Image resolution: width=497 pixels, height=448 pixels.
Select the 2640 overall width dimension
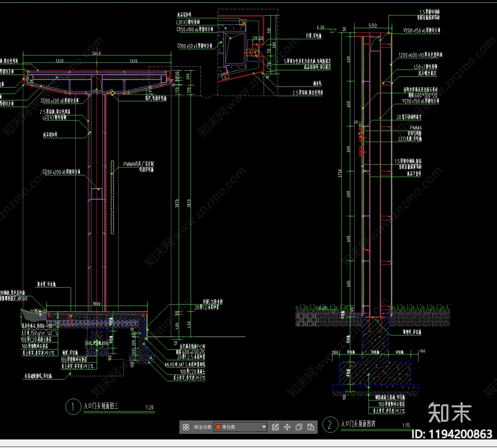pos(96,53)
